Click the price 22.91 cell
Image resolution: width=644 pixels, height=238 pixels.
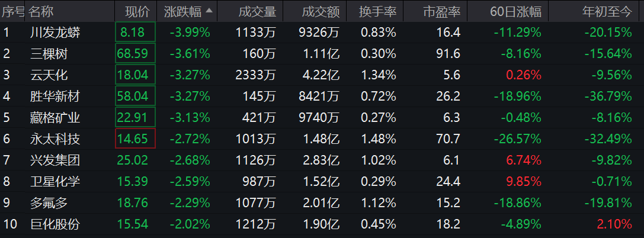coord(136,117)
